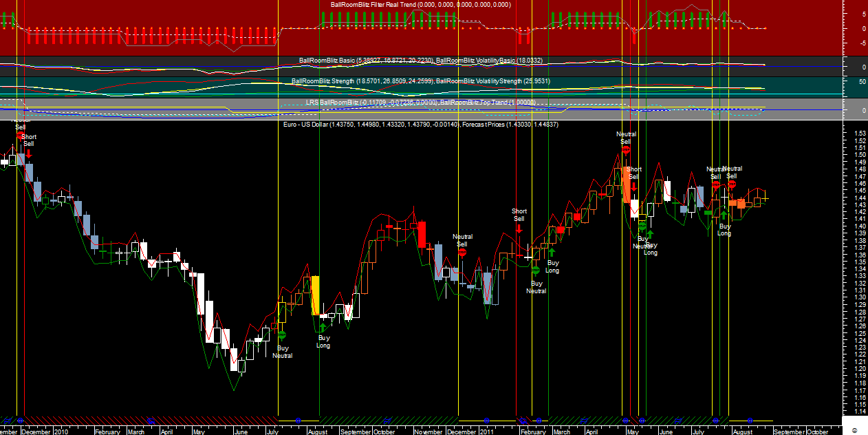Click the second red Neutral Sell stop icon in July 2011
The image size is (868, 435).
point(733,184)
